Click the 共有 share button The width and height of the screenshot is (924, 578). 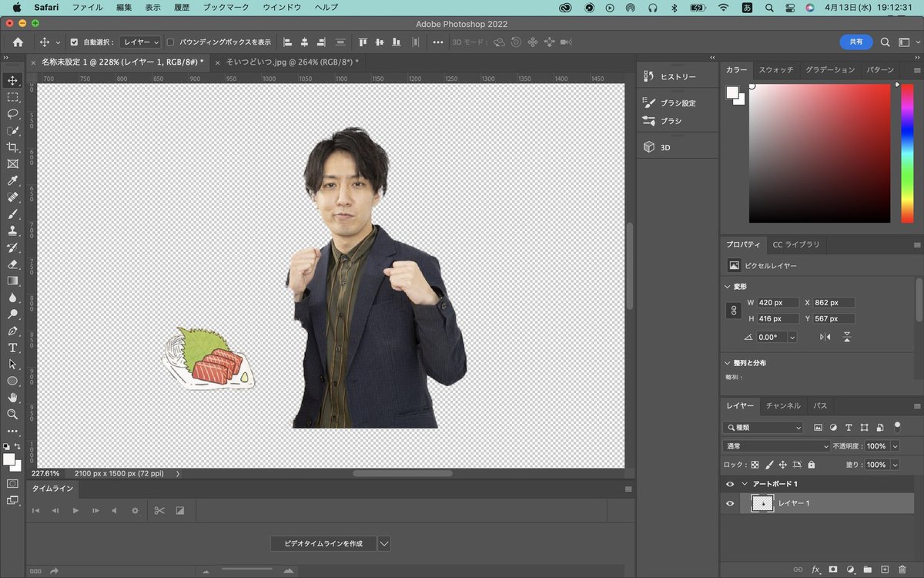856,42
